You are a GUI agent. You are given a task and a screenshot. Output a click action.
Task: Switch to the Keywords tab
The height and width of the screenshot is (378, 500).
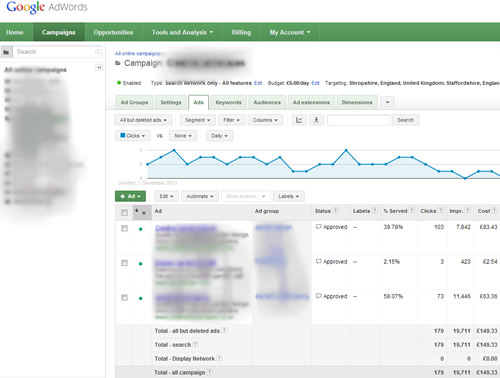coord(228,102)
